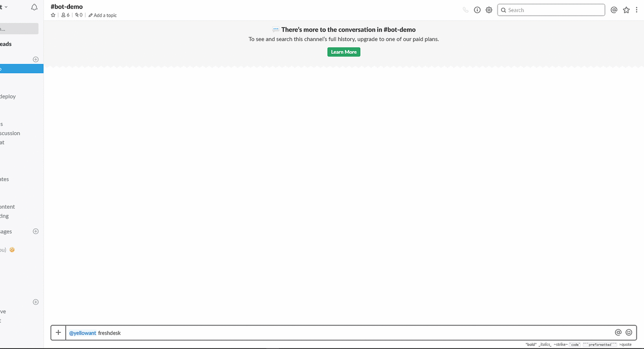Add a channel with top plus icon
Viewport: 644px width, 349px height.
coord(36,60)
